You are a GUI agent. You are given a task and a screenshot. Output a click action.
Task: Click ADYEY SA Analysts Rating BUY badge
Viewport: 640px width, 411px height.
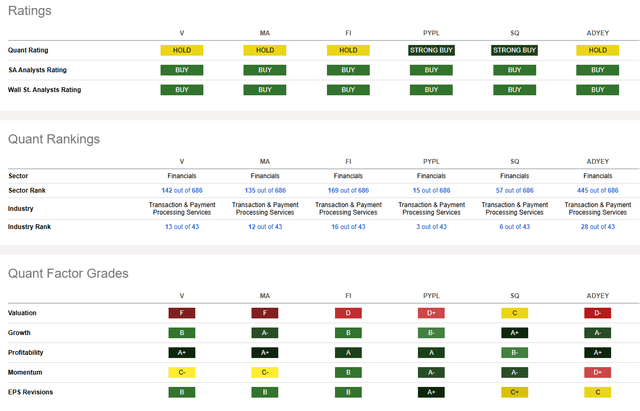click(598, 70)
